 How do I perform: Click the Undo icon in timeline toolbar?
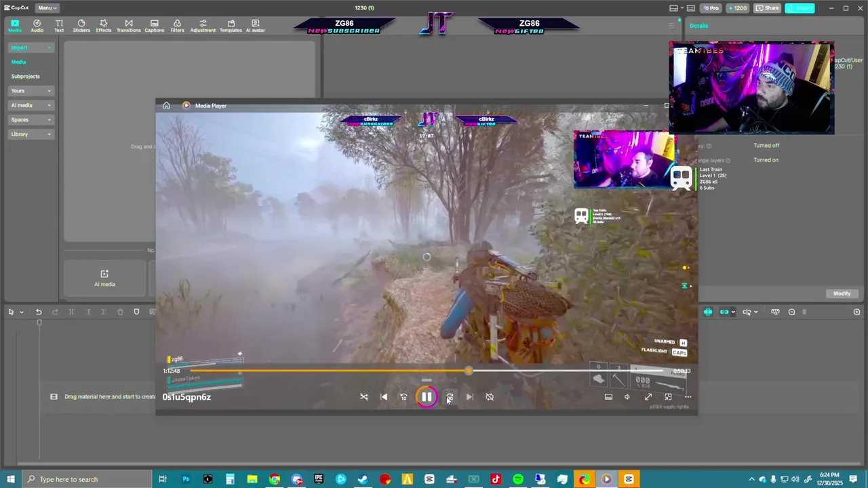(x=39, y=312)
